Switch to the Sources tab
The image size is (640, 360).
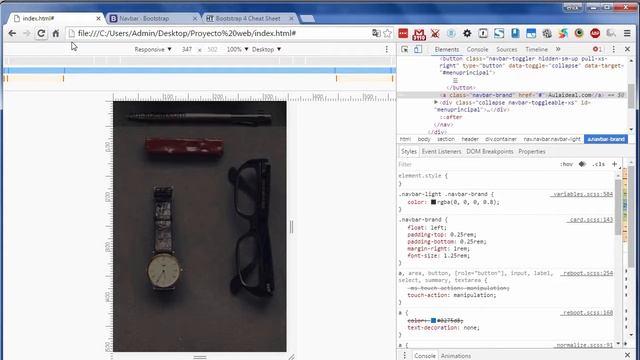tap(507, 49)
